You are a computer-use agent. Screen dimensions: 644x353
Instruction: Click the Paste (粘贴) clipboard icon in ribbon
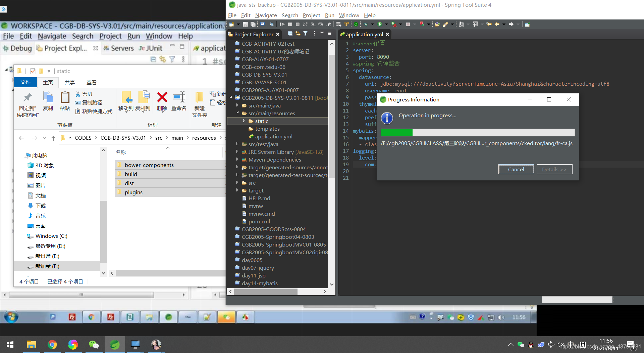(65, 97)
